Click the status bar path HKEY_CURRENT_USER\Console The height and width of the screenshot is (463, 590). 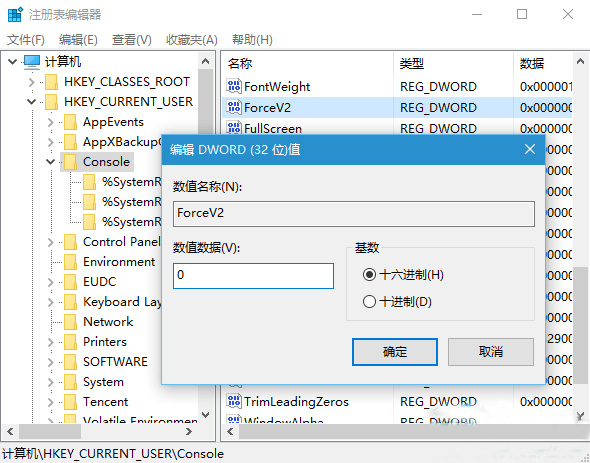[x=113, y=454]
